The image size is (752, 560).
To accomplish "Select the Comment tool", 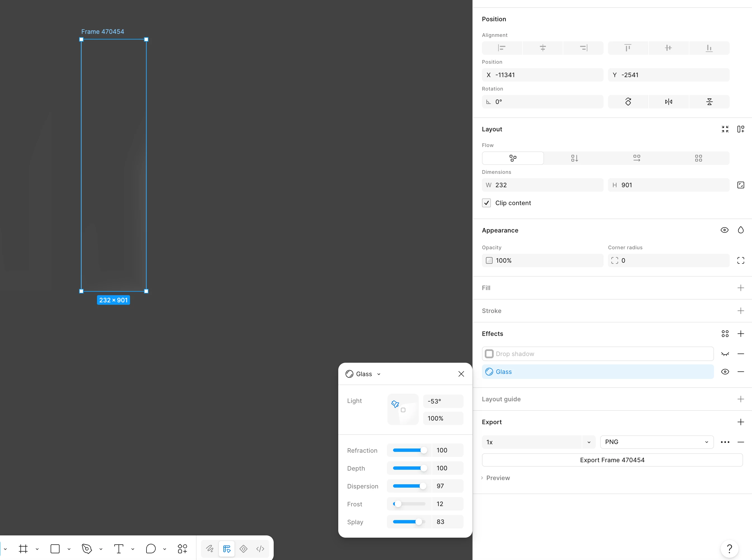I will 150,549.
